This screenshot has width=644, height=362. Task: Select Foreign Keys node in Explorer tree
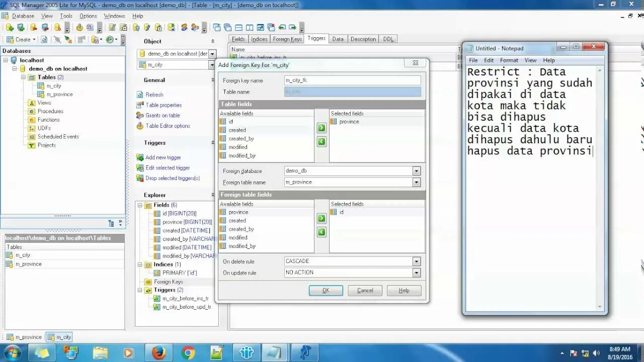click(168, 282)
